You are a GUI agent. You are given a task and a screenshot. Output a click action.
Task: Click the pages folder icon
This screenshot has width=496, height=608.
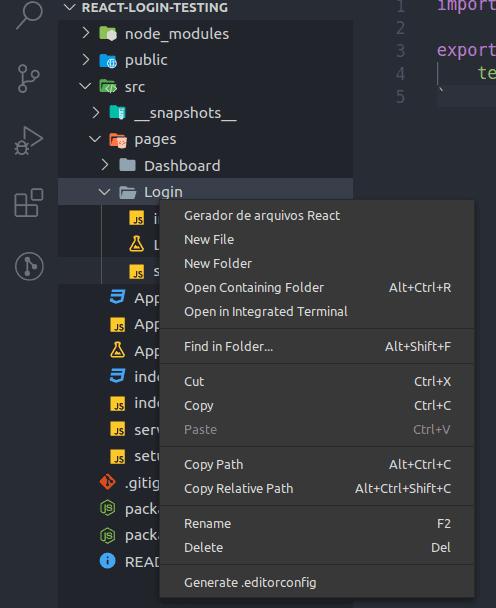point(118,140)
